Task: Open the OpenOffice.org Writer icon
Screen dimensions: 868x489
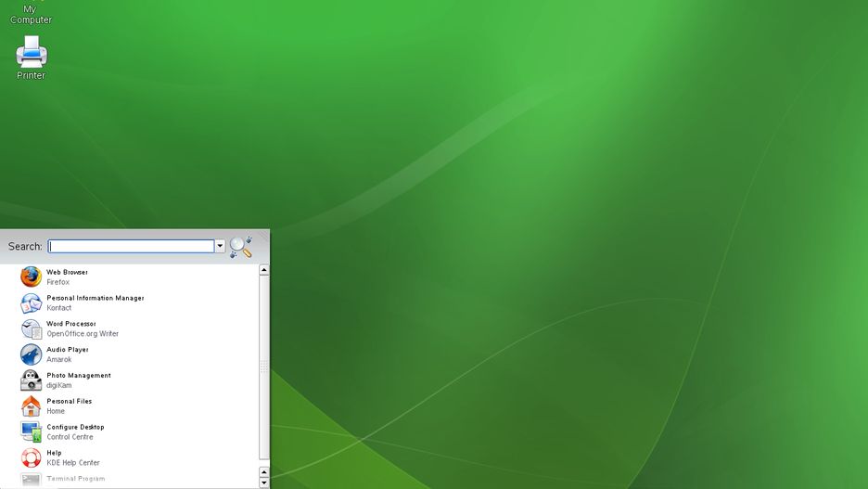Action: tap(31, 329)
